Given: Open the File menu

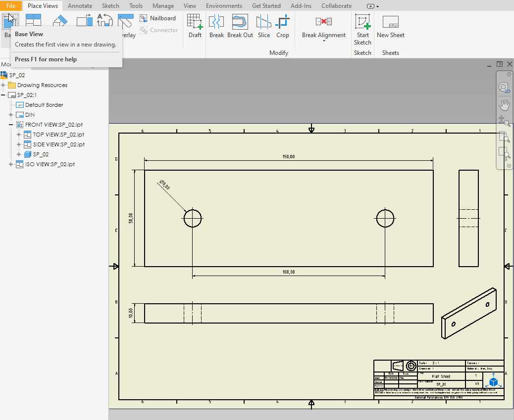Looking at the screenshot, I should tap(11, 6).
